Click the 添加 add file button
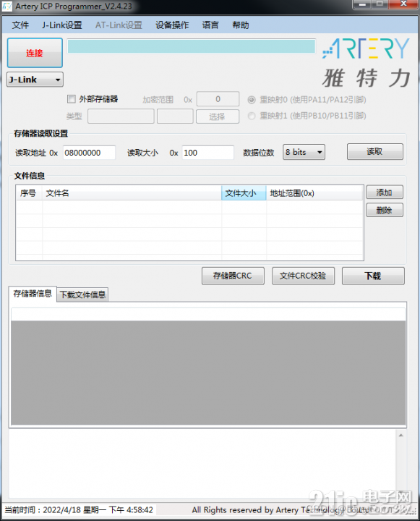 point(385,192)
